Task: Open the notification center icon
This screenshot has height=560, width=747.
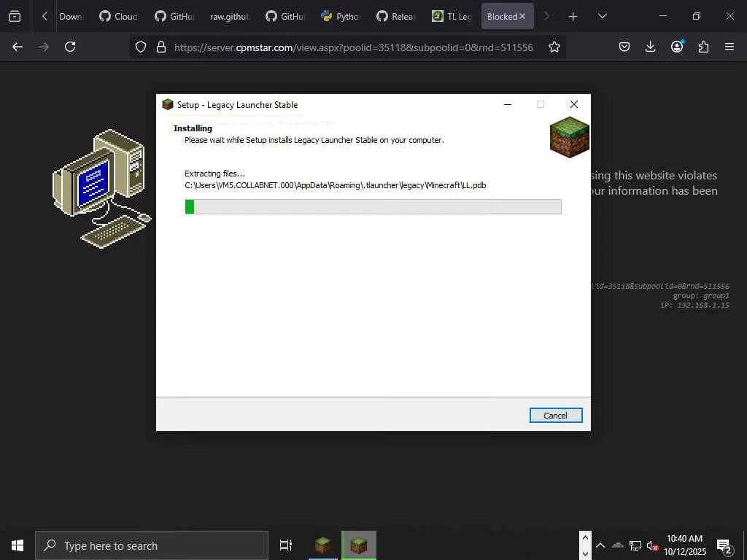Action: click(x=724, y=545)
